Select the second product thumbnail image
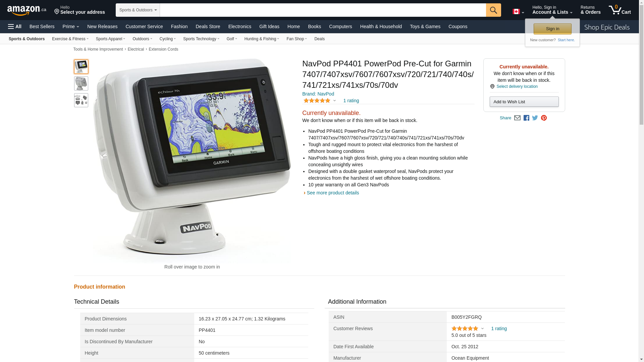This screenshot has height=362, width=644. (81, 83)
